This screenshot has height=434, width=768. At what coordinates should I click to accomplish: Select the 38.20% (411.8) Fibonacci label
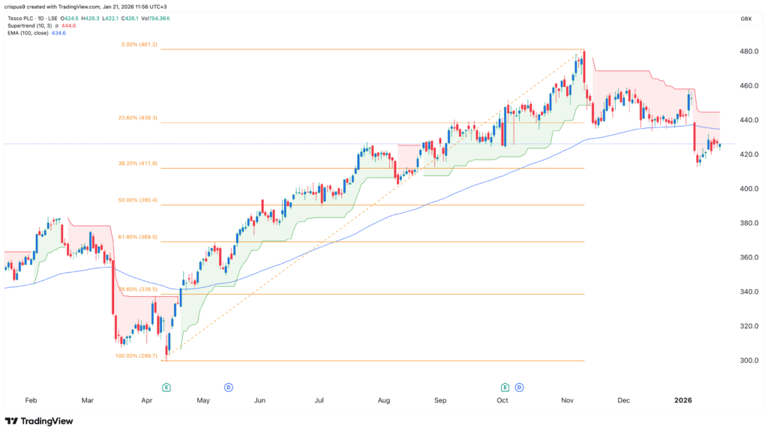(x=138, y=164)
